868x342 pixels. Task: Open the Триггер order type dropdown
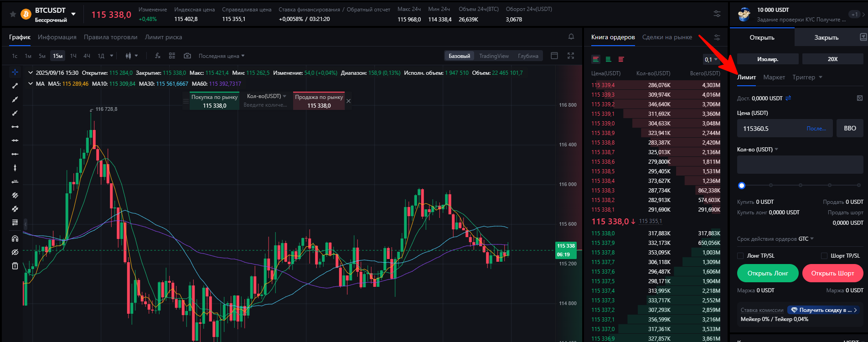(807, 77)
